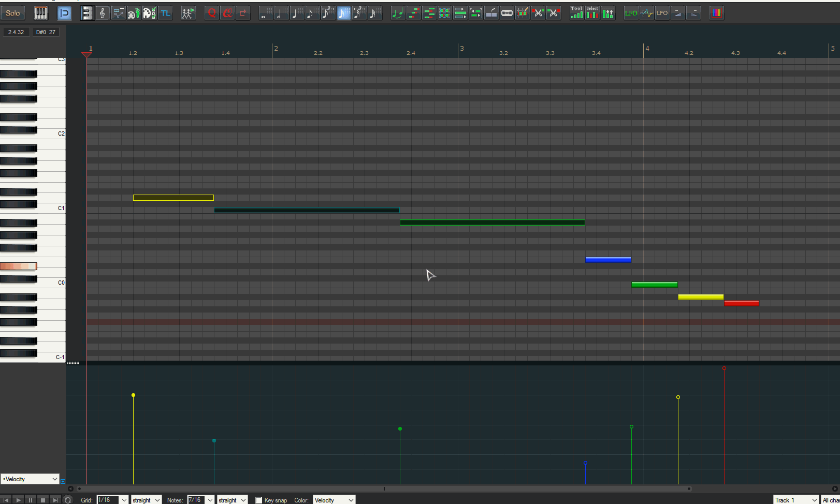Click the green aligned bars icon

[x=429, y=13]
